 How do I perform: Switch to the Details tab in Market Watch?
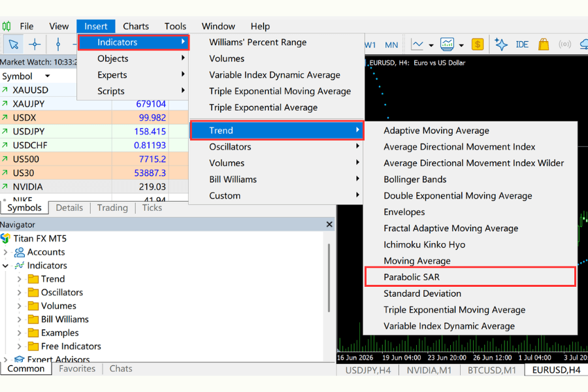(69, 208)
